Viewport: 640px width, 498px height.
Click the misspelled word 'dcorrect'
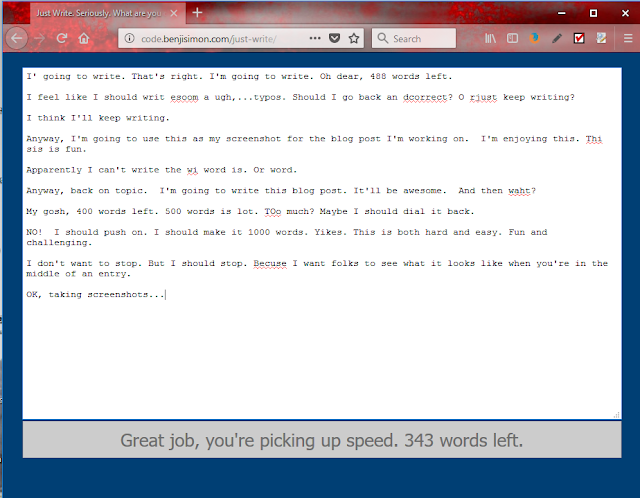(x=425, y=98)
